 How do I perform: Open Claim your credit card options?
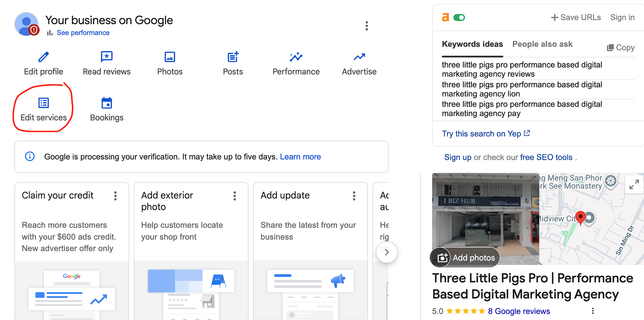pyautogui.click(x=115, y=196)
